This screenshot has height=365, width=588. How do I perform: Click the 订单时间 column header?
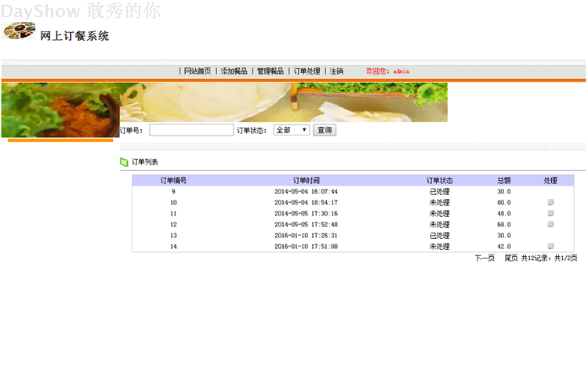[x=306, y=180]
